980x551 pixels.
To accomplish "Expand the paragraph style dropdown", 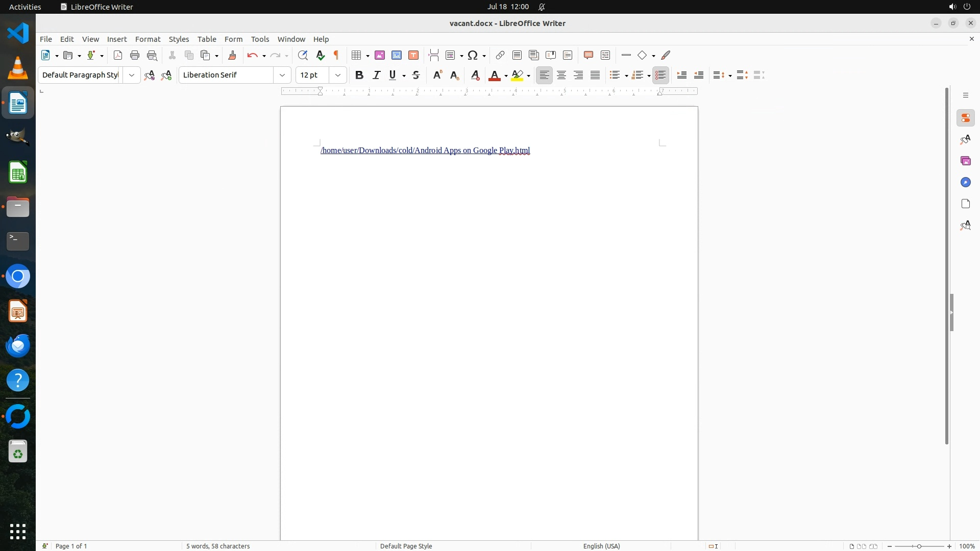I will 131,75.
